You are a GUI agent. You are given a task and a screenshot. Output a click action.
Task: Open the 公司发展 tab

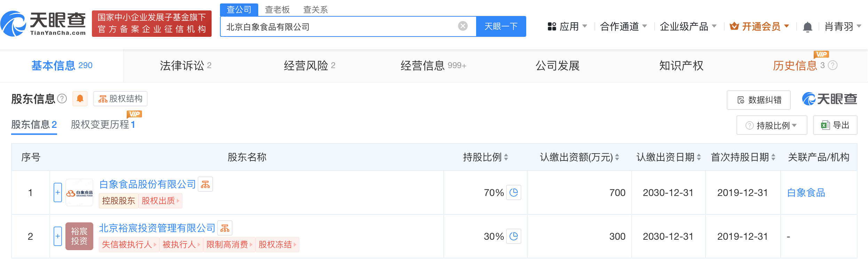(558, 65)
